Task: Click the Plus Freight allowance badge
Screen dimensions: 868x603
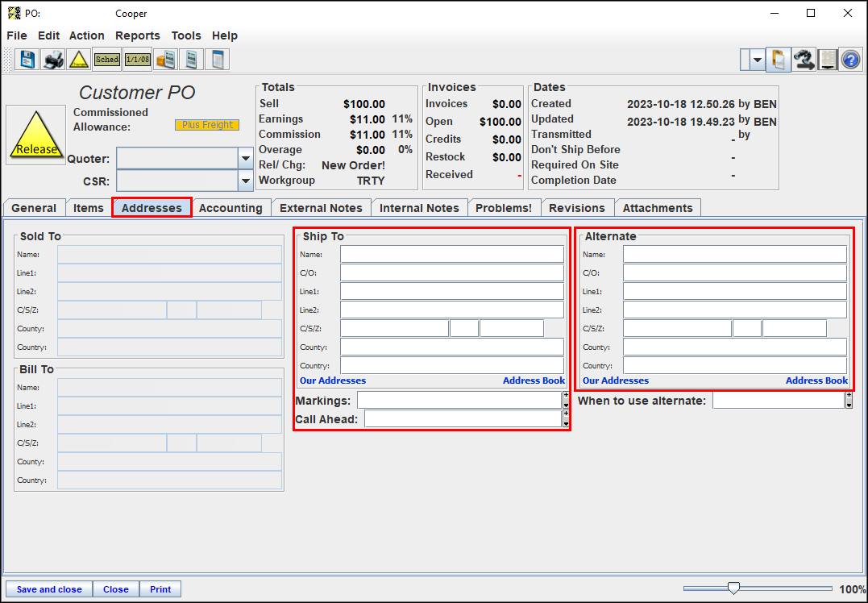Action: point(207,125)
